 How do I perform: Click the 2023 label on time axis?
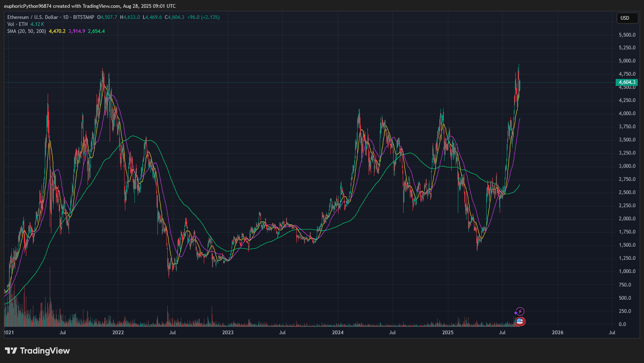coord(228,333)
